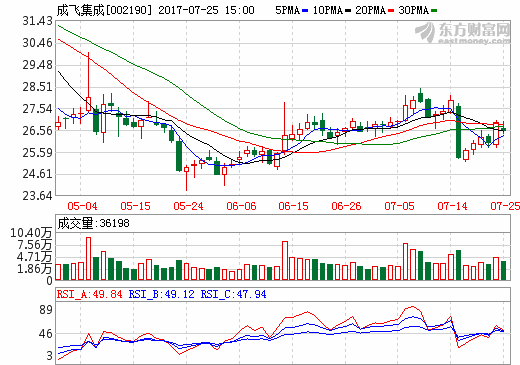Click the 06-06 date label
This screenshot has width=520, height=365.
(241, 206)
